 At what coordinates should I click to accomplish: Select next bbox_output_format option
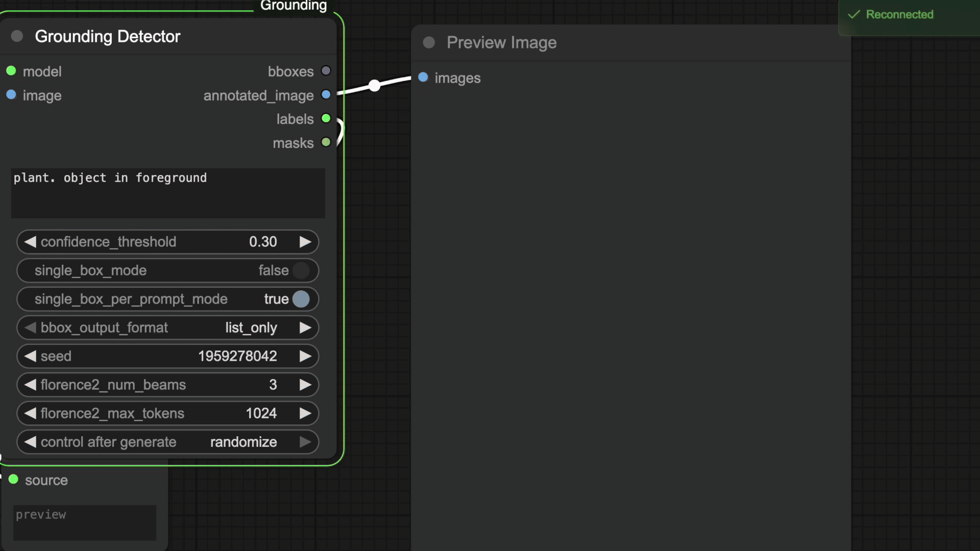305,328
